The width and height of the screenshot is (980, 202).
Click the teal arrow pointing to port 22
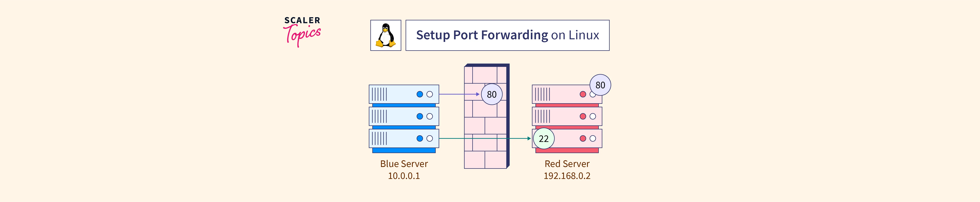(x=453, y=138)
